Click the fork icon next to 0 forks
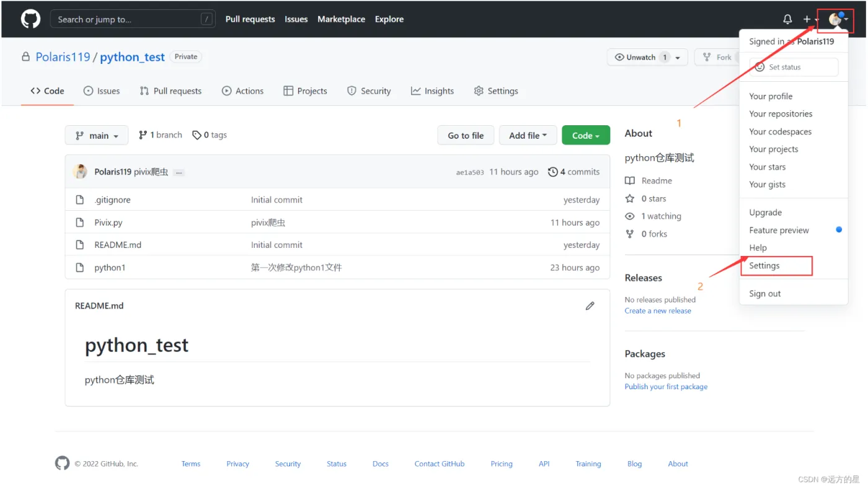The width and height of the screenshot is (868, 489). [630, 234]
